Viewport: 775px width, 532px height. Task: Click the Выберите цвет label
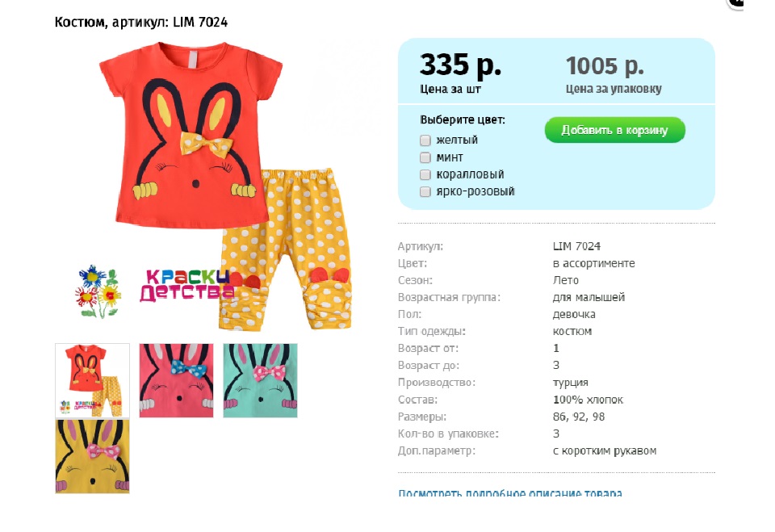[463, 119]
